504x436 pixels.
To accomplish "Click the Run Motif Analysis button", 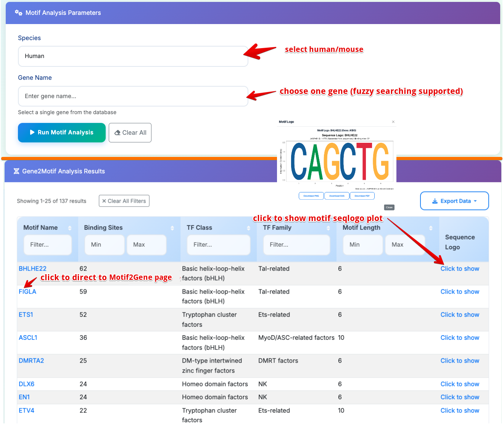I will click(62, 132).
